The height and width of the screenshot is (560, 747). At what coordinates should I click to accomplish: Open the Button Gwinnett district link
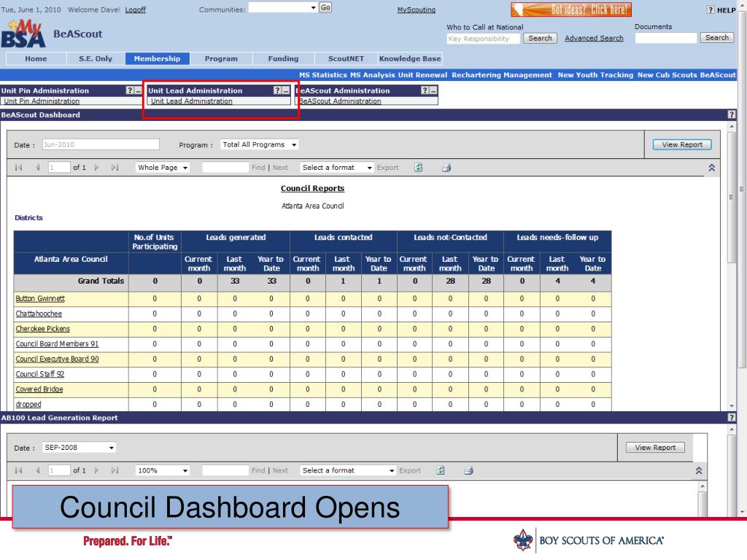pyautogui.click(x=40, y=298)
